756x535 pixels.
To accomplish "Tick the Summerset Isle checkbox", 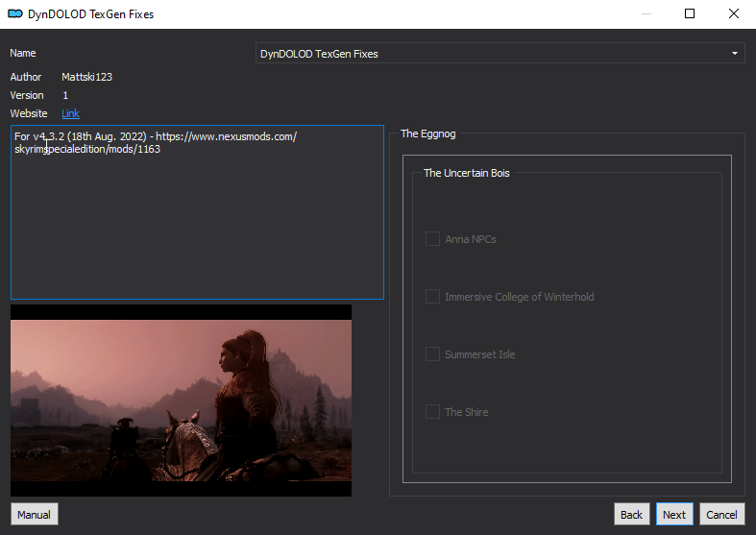I will 432,354.
